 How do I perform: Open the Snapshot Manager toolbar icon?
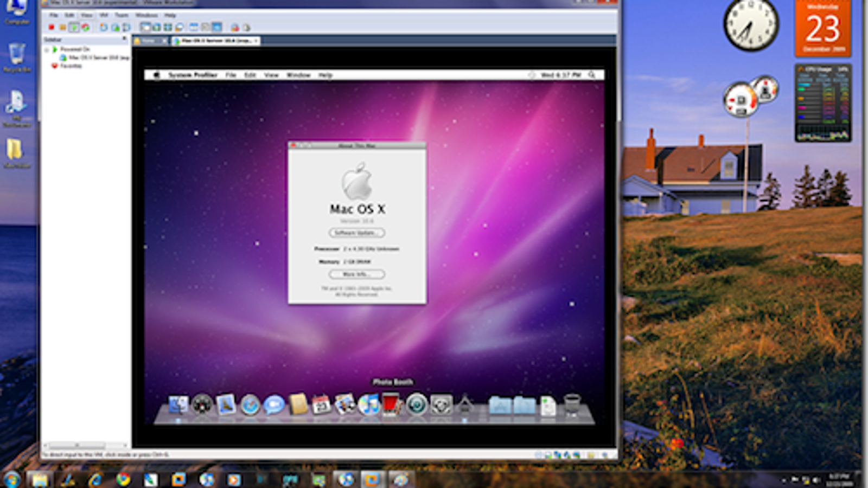click(x=126, y=27)
